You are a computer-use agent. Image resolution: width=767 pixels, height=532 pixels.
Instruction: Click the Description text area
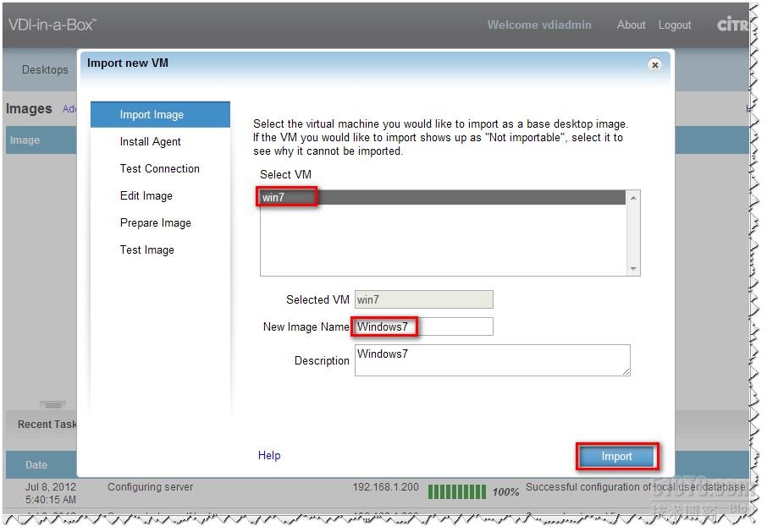pos(492,360)
